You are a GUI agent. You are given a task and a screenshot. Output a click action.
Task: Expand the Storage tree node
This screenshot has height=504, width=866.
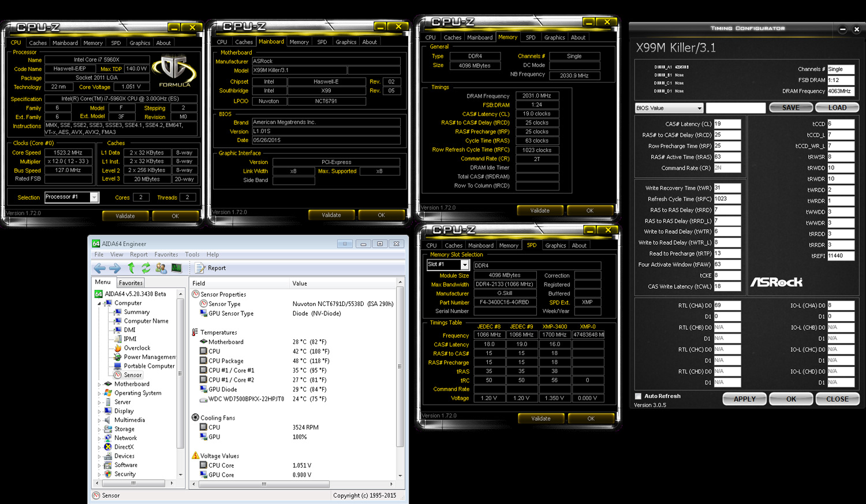[x=99, y=429]
